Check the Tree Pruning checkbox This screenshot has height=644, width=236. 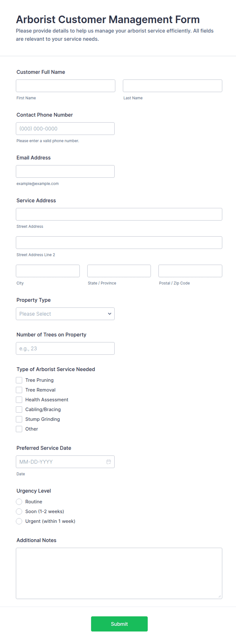[x=19, y=380]
